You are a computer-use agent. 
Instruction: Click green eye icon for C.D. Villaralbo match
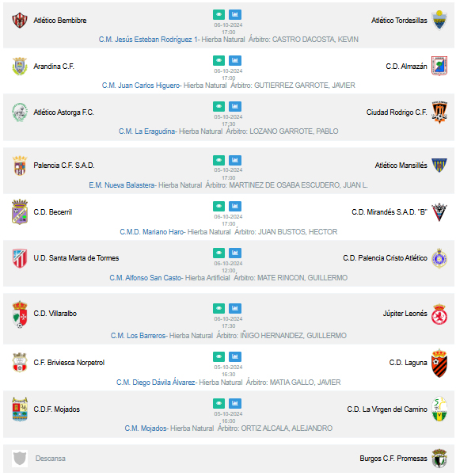pos(218,308)
